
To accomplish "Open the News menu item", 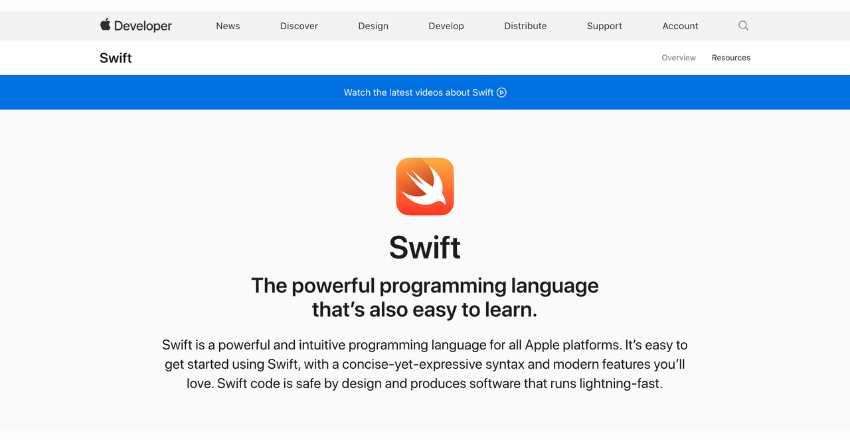I will click(x=228, y=26).
